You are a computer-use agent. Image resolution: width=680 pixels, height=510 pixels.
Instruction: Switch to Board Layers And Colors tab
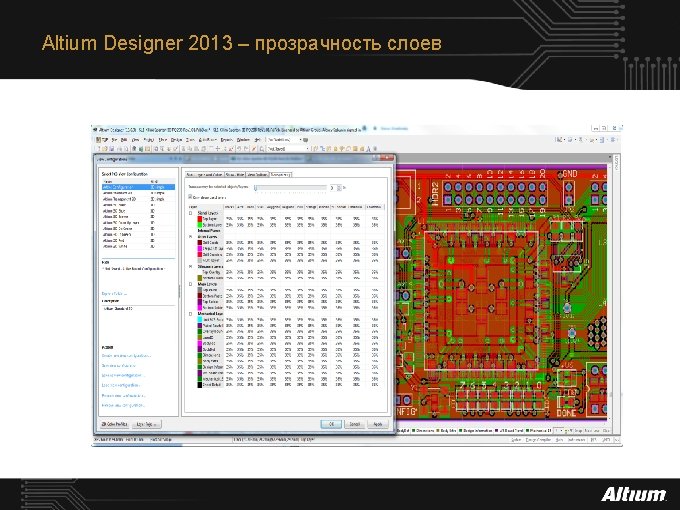[x=204, y=174]
